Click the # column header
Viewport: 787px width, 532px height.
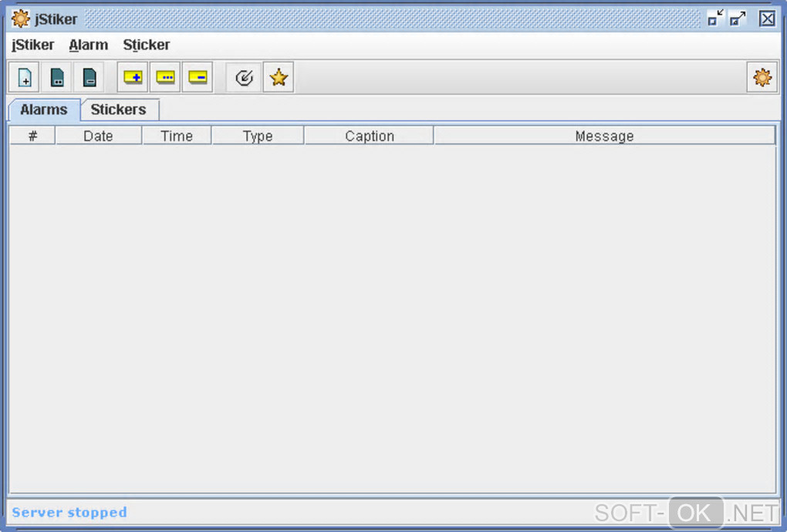coord(32,136)
